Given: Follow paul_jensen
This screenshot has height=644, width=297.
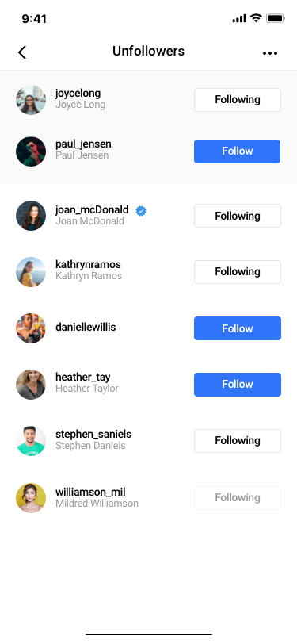Looking at the screenshot, I should (238, 151).
